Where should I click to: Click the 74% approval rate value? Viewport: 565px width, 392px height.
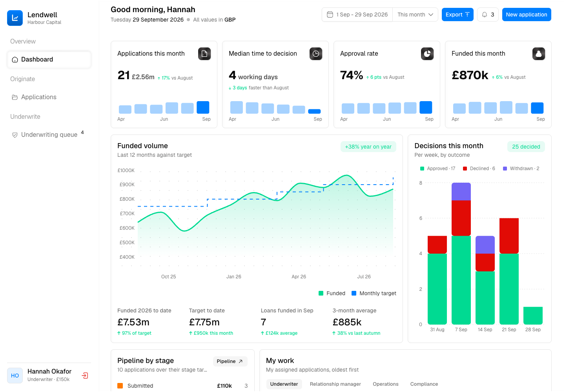[352, 75]
